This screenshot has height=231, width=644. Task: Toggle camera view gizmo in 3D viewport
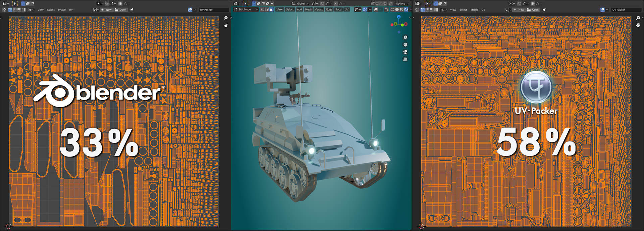tap(405, 52)
